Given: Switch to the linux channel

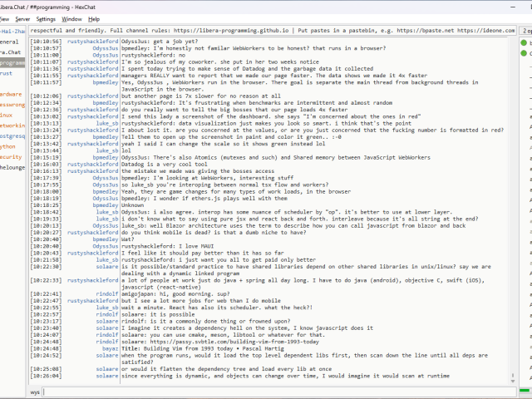Looking at the screenshot, I should 7,115.
